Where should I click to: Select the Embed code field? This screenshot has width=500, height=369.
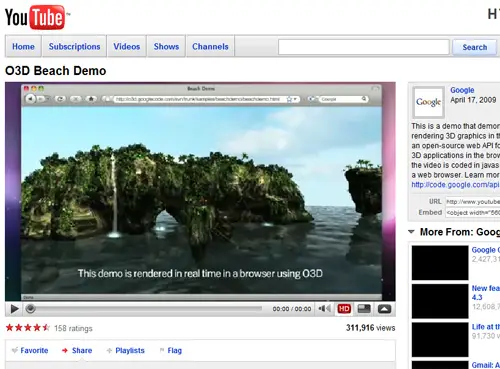coord(473,212)
